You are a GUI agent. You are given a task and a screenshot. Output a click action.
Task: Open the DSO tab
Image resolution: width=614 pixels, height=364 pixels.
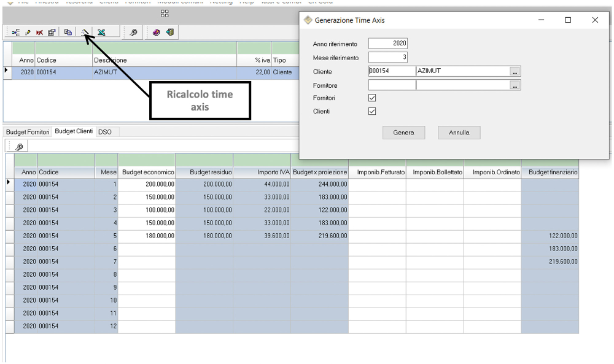click(105, 132)
